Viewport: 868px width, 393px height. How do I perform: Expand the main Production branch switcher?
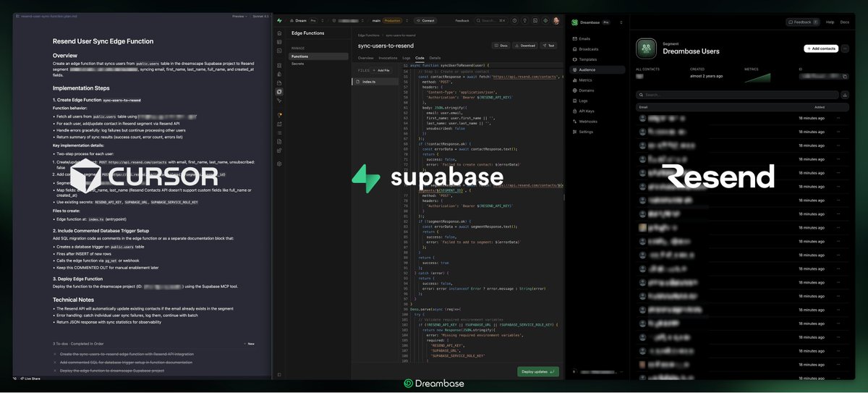pos(407,20)
